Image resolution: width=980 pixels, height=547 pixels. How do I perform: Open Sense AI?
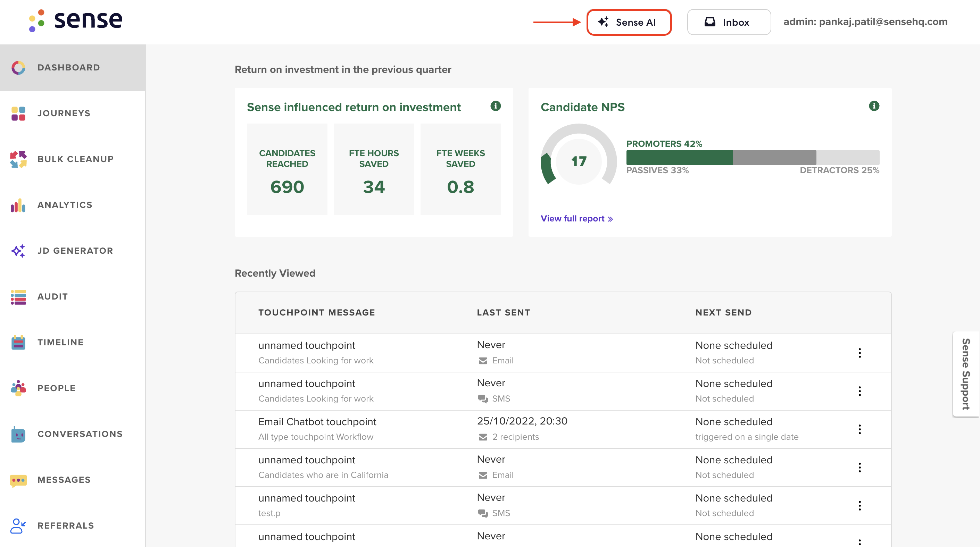629,22
